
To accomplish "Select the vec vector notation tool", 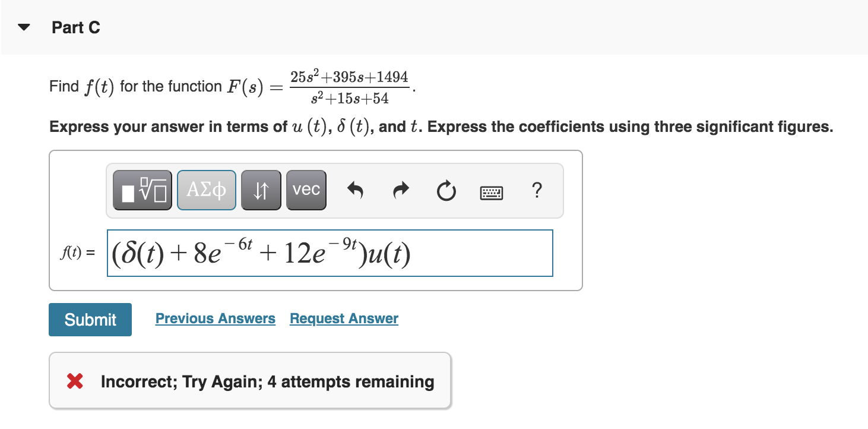I will (x=306, y=190).
